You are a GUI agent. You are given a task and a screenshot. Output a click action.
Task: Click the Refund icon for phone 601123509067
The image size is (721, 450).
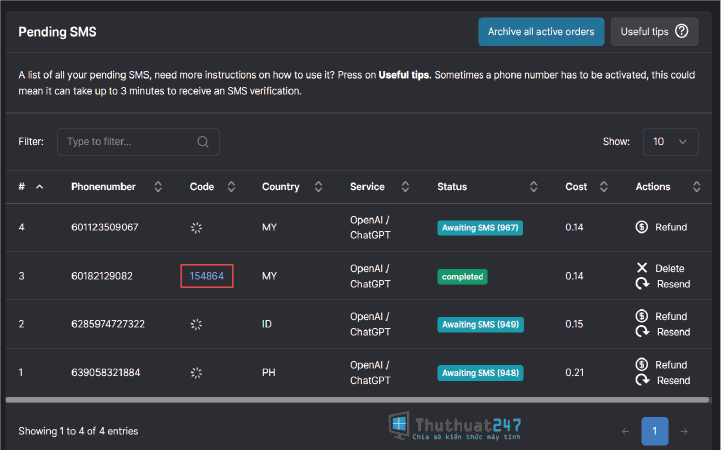click(x=641, y=227)
